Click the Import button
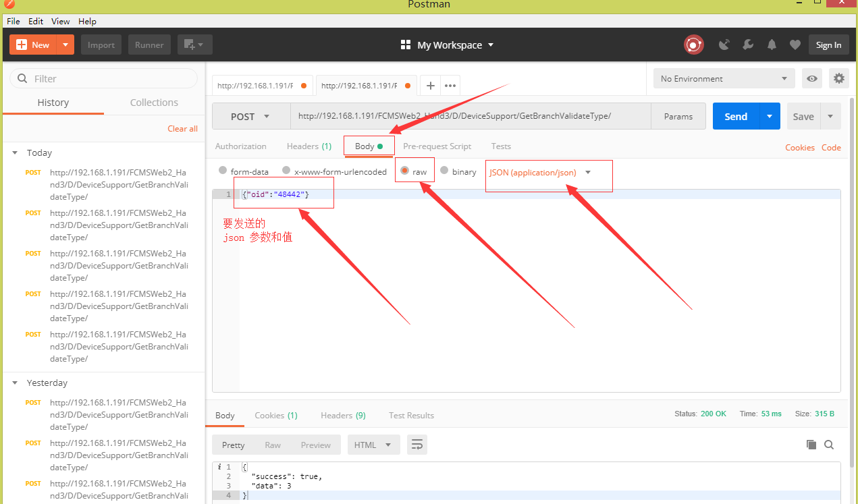The width and height of the screenshot is (858, 504). point(101,45)
